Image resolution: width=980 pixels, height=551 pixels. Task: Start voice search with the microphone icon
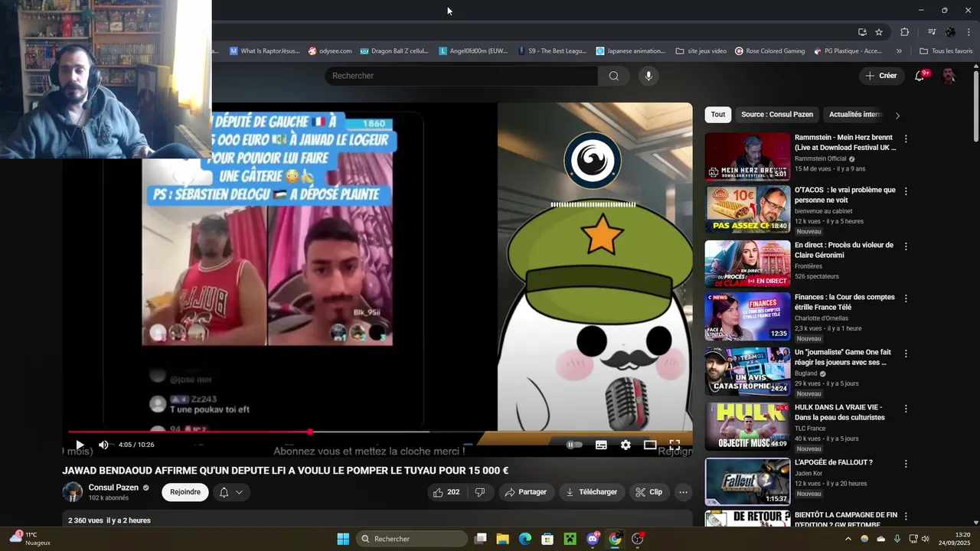[x=648, y=76]
